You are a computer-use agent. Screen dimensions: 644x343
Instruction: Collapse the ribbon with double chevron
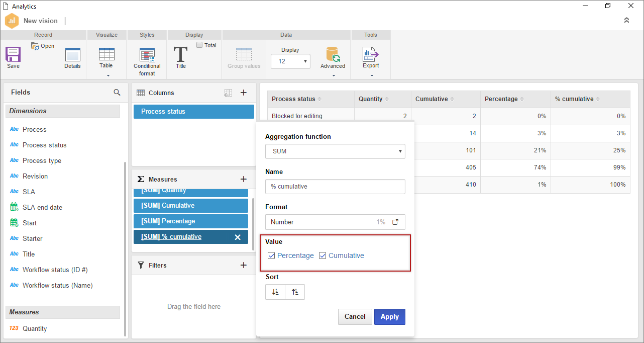(626, 21)
